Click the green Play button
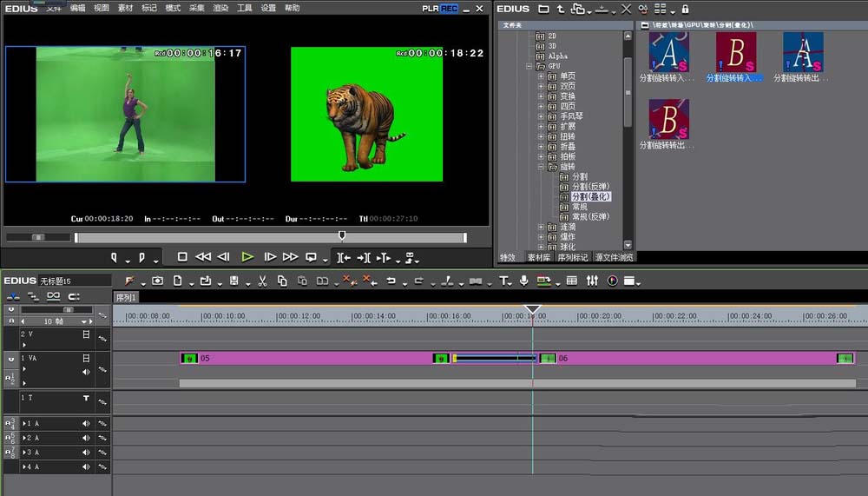Screen dimensions: 868x496 [247, 257]
